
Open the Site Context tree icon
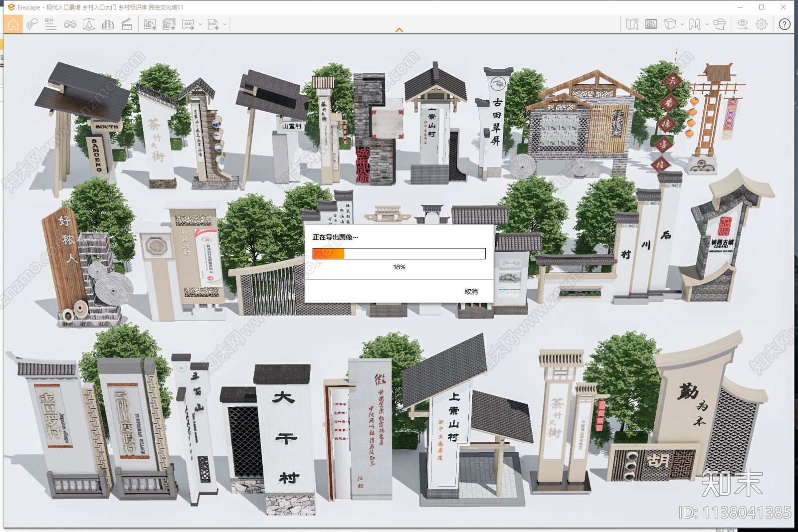[89, 24]
